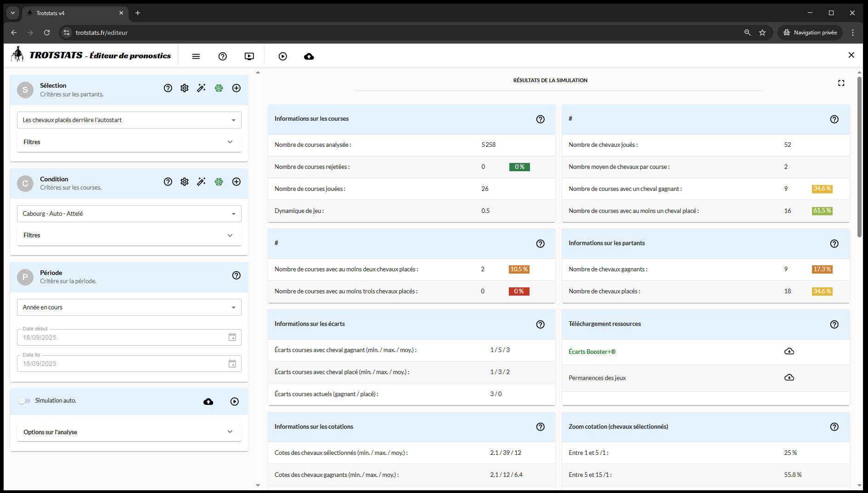868x493 pixels.
Task: Click the magic wand icon in Sélection panel
Action: [201, 88]
